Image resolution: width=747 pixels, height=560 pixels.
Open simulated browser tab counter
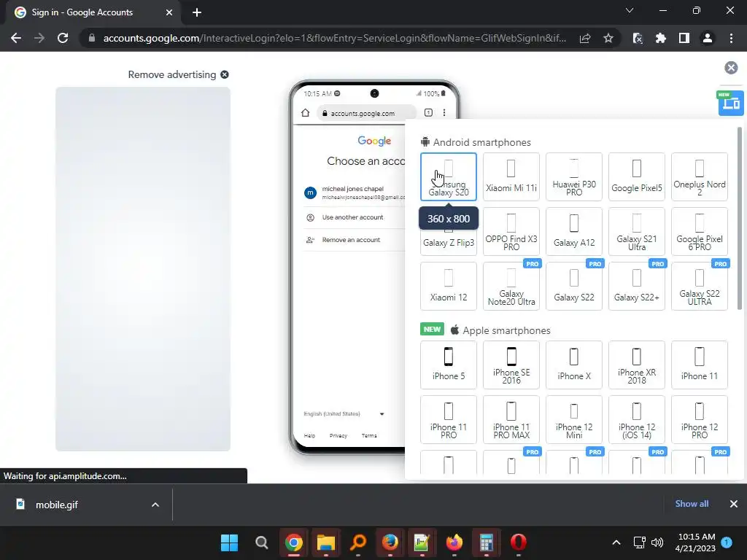[x=428, y=113]
